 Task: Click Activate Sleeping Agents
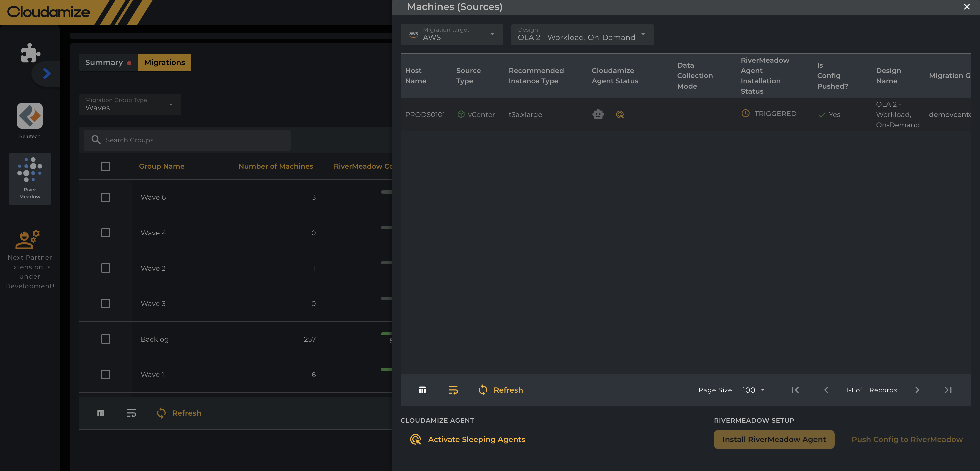click(468, 439)
